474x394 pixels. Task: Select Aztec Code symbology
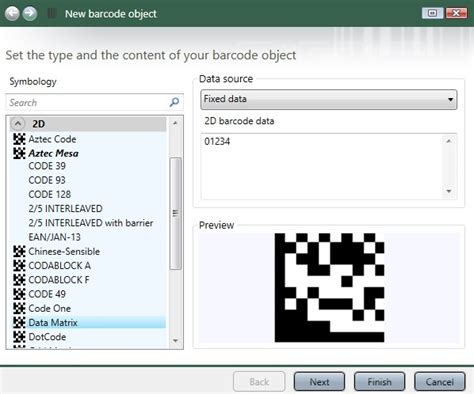[x=52, y=139]
